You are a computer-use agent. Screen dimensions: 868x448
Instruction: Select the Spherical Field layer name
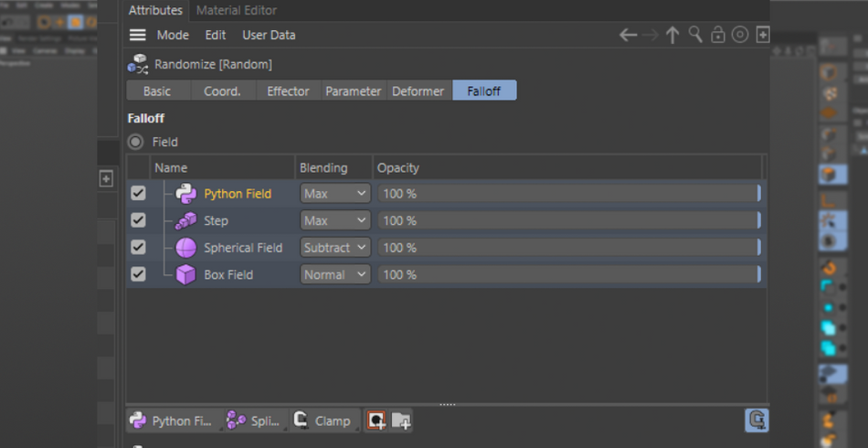tap(243, 248)
